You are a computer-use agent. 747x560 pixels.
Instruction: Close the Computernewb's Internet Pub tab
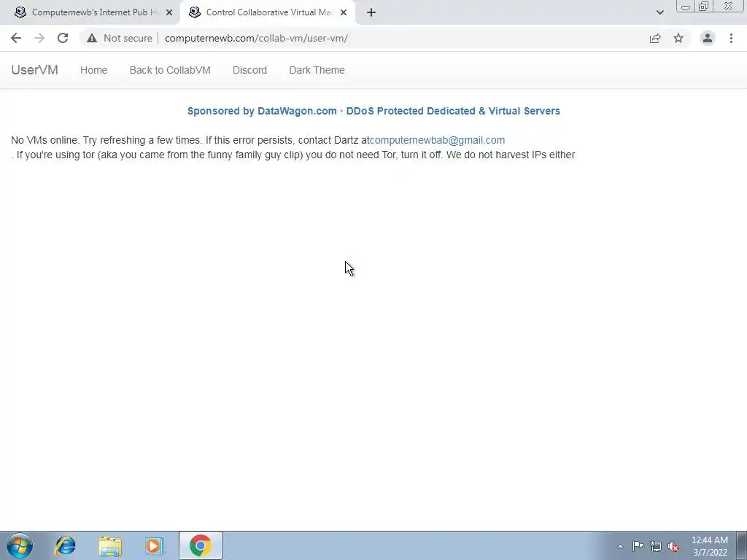coord(169,12)
